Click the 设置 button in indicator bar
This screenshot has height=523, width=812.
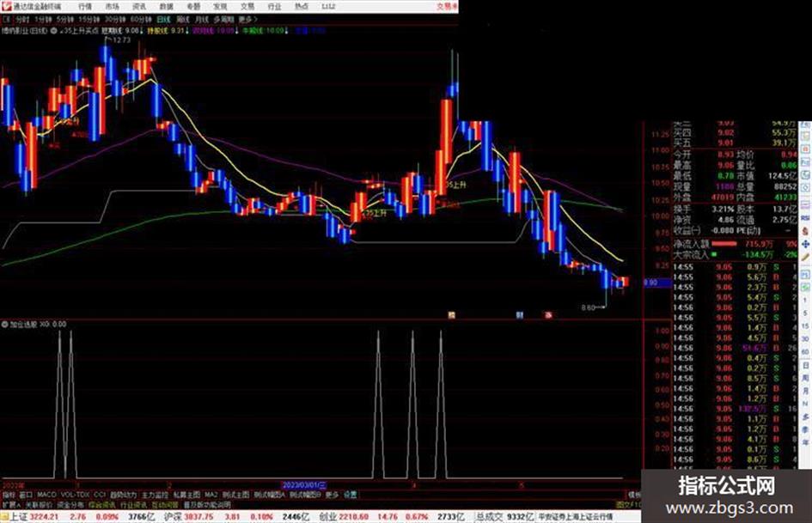(350, 496)
